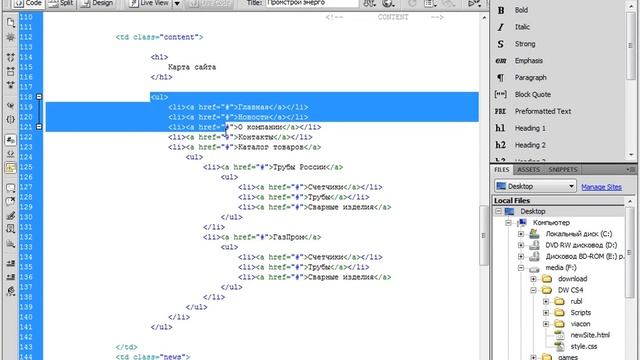
Task: Select the style.css file
Action: click(x=584, y=347)
